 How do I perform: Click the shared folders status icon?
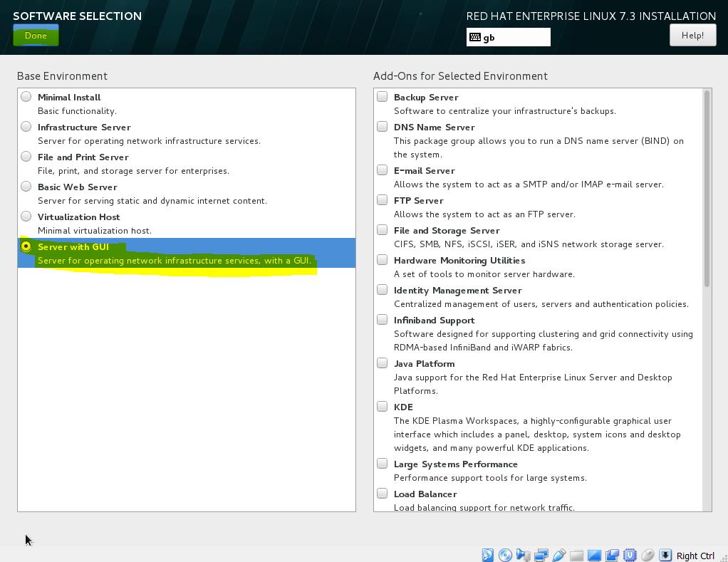click(577, 555)
